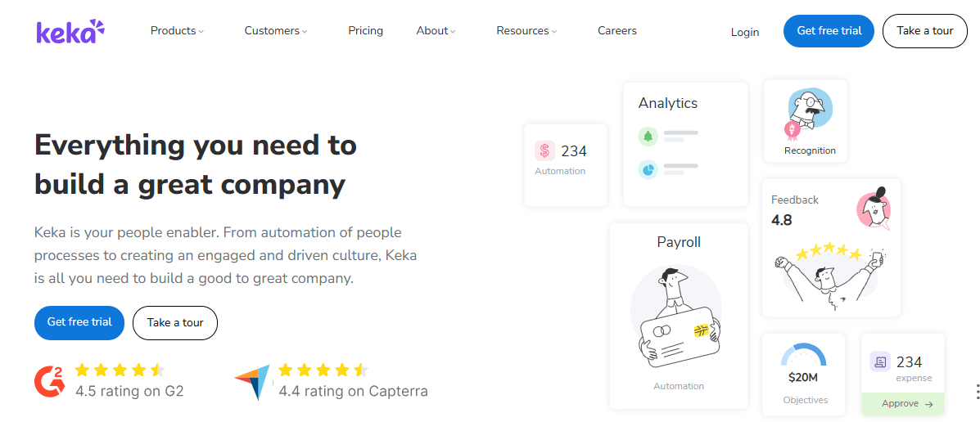Click the Feedback pink avatar icon
The height and width of the screenshot is (422, 980).
874,209
